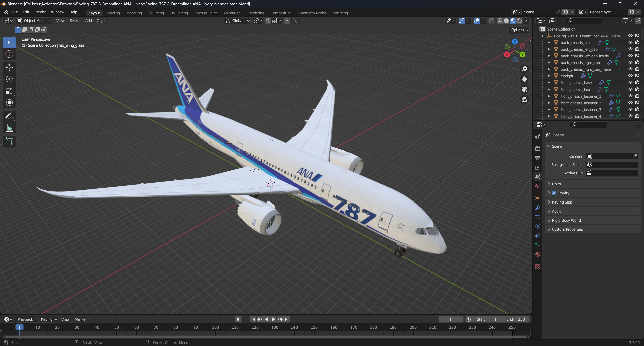The height and width of the screenshot is (346, 644).
Task: Hide cockpit object in viewport
Action: point(630,76)
